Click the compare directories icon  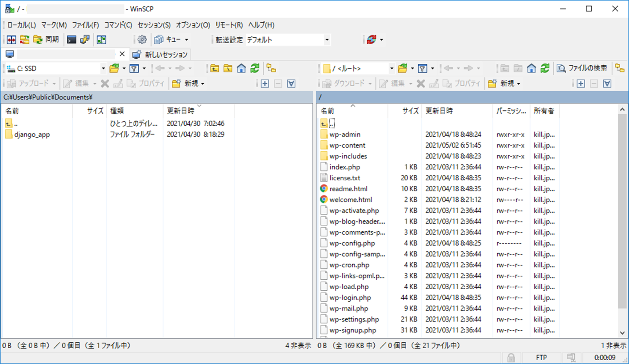11,40
